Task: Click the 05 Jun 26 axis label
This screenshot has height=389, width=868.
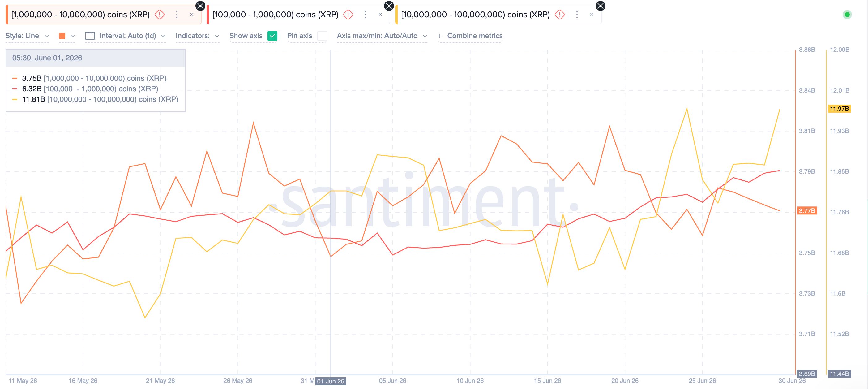Action: [x=392, y=381]
